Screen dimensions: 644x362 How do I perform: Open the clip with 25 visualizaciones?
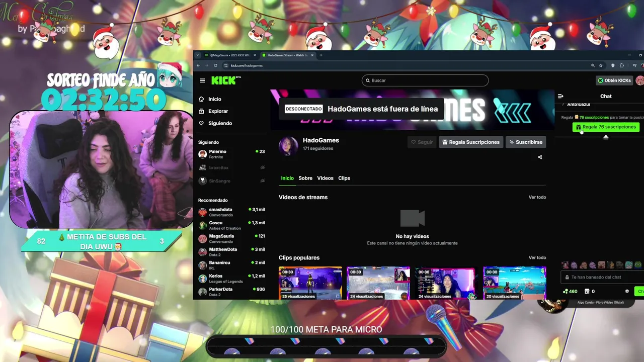pyautogui.click(x=310, y=283)
